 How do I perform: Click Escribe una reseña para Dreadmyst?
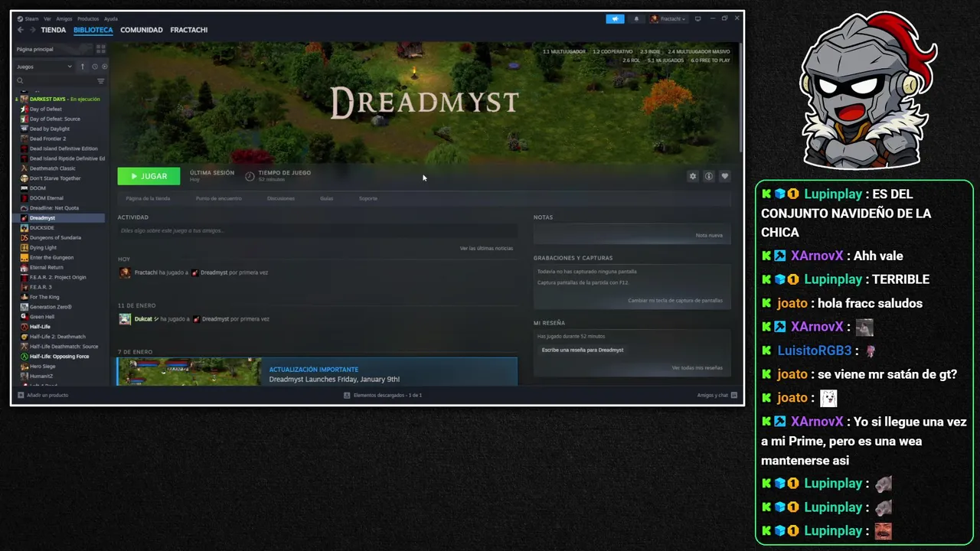click(x=583, y=350)
